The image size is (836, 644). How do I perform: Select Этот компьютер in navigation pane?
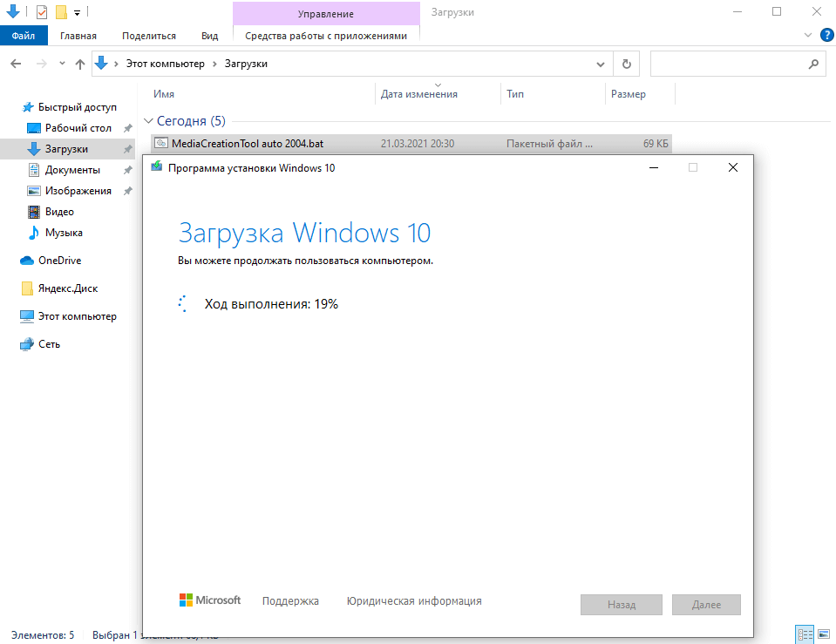[x=68, y=316]
